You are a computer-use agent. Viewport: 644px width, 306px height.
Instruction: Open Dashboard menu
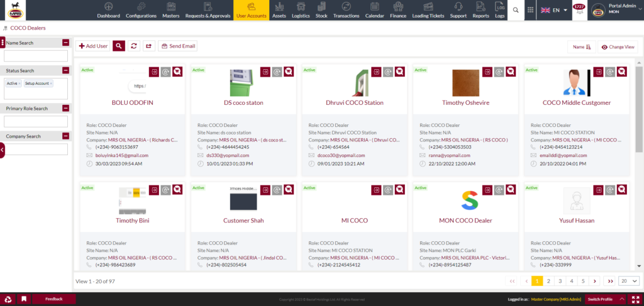tap(108, 10)
